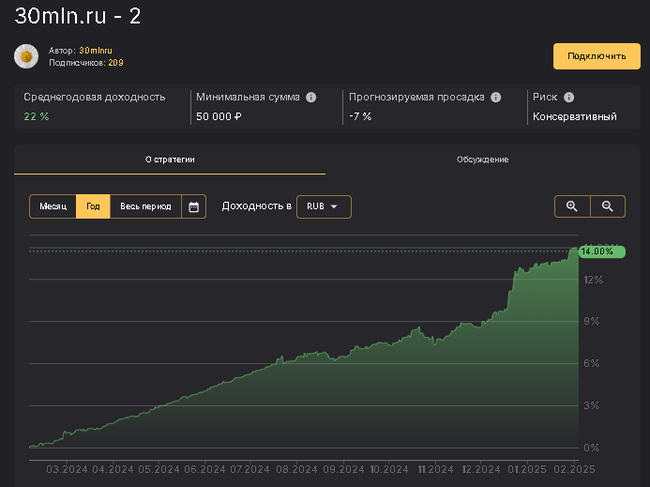Click the 01.2025 label on the time axis

click(x=527, y=468)
